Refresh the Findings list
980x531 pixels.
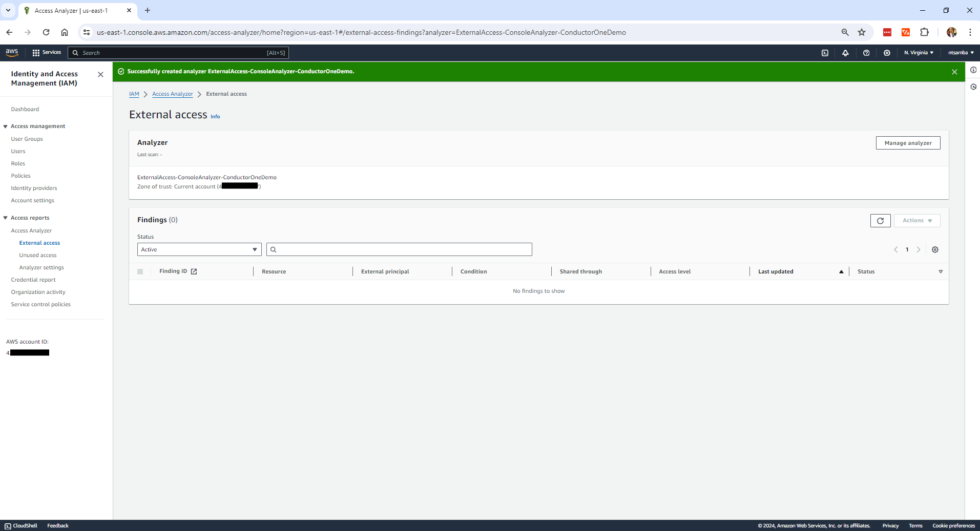click(880, 221)
